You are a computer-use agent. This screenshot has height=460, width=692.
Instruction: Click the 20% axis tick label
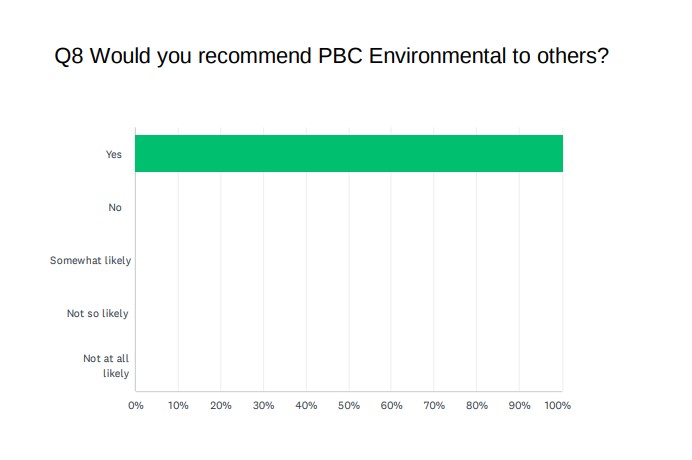tap(221, 406)
